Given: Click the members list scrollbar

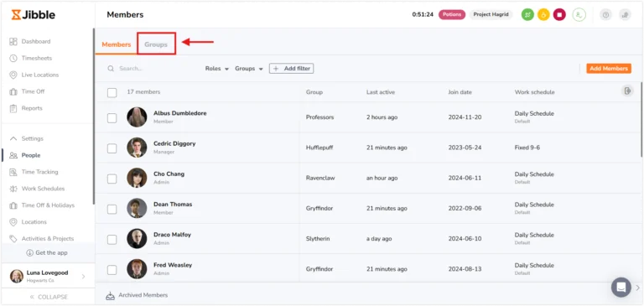Looking at the screenshot, I should click(641, 119).
